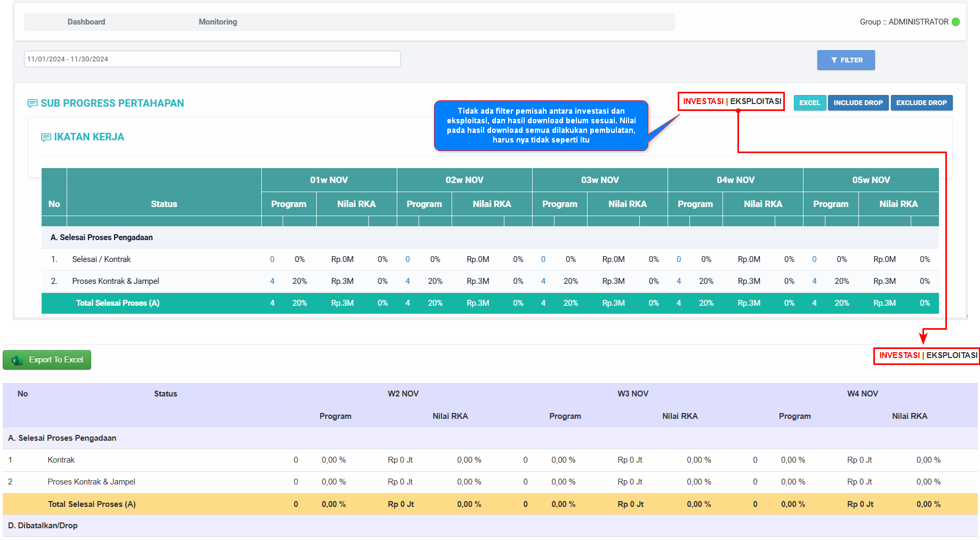Choose the EXCLUDE DROP button

921,103
